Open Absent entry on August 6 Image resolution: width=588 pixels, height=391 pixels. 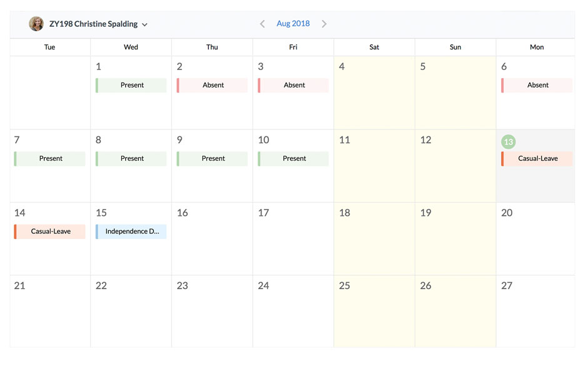[x=537, y=85]
